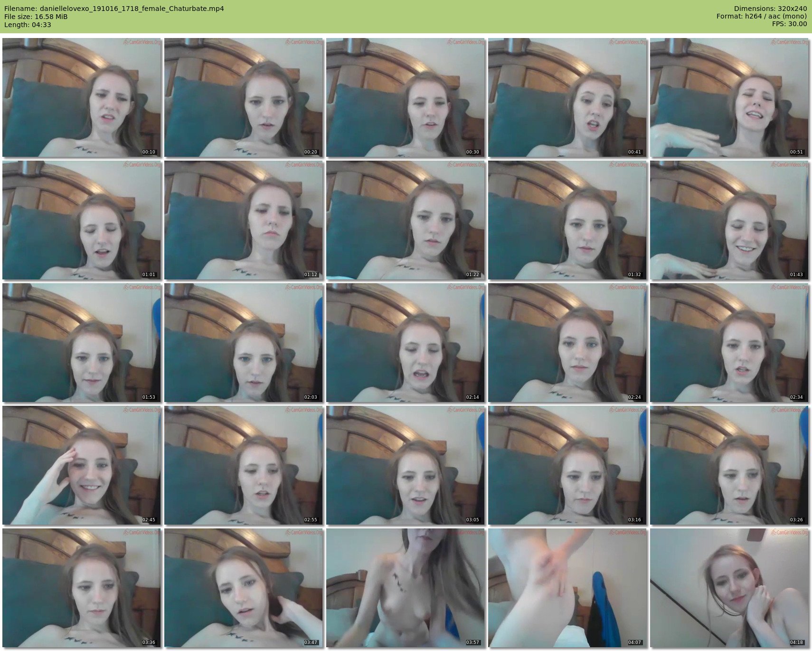Click the thumbnail labeled 01:43
The width and height of the screenshot is (812, 651).
tap(729, 220)
